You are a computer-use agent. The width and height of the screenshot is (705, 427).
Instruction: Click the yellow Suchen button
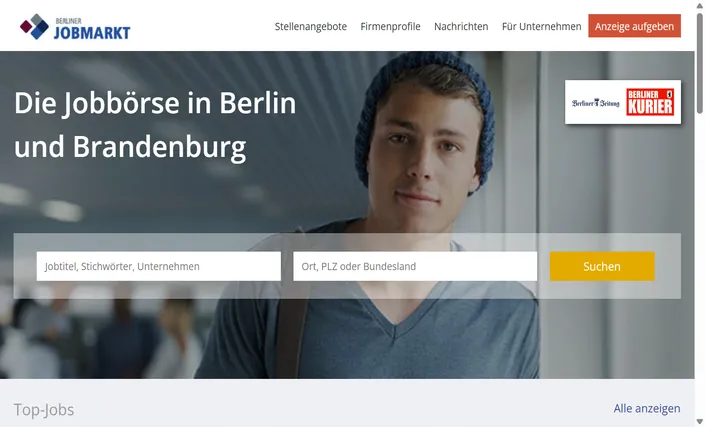602,266
